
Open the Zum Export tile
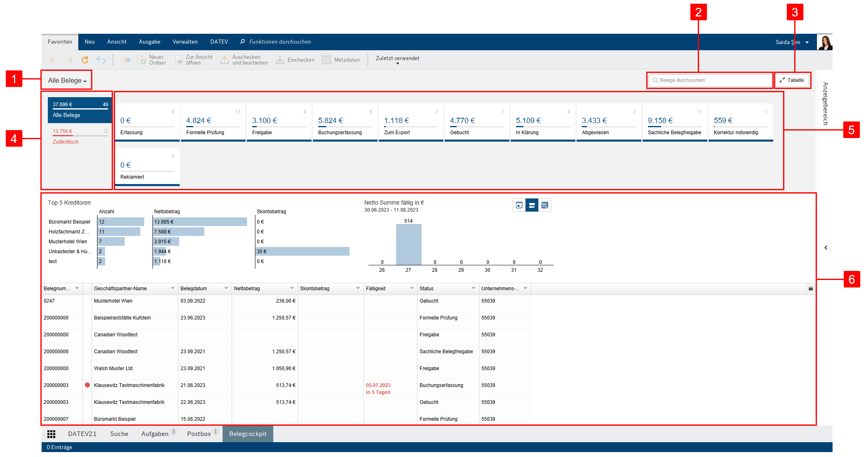click(x=411, y=123)
